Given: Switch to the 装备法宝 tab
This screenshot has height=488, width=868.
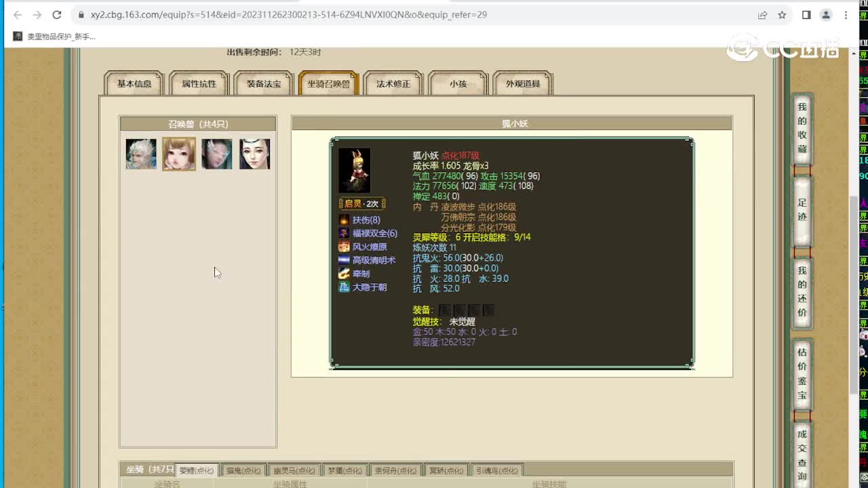Looking at the screenshot, I should pos(263,83).
